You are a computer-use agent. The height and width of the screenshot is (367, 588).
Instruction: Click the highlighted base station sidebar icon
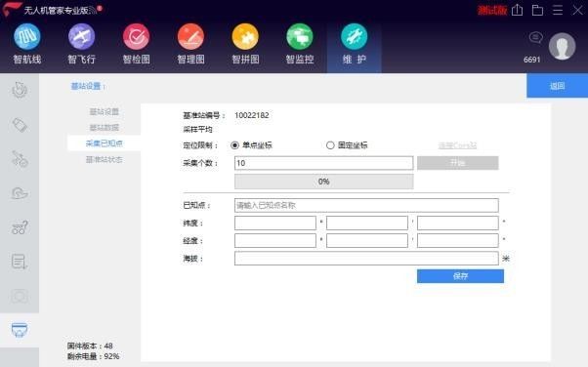pyautogui.click(x=20, y=330)
